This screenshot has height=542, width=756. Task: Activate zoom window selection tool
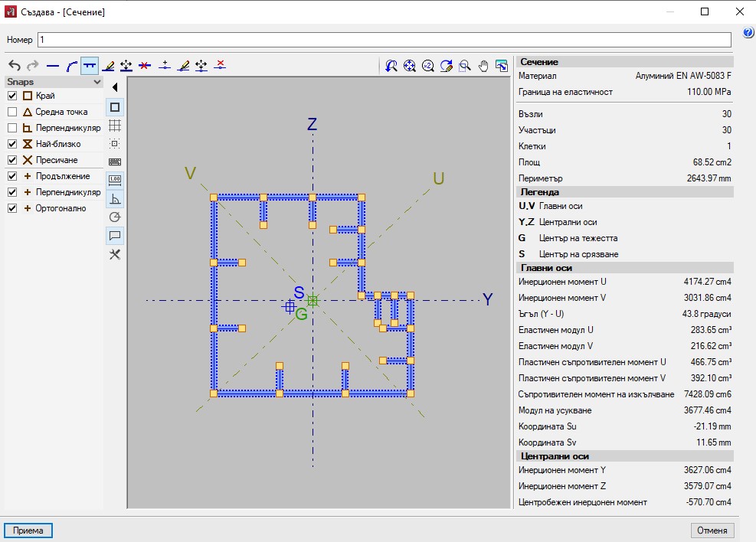[465, 66]
